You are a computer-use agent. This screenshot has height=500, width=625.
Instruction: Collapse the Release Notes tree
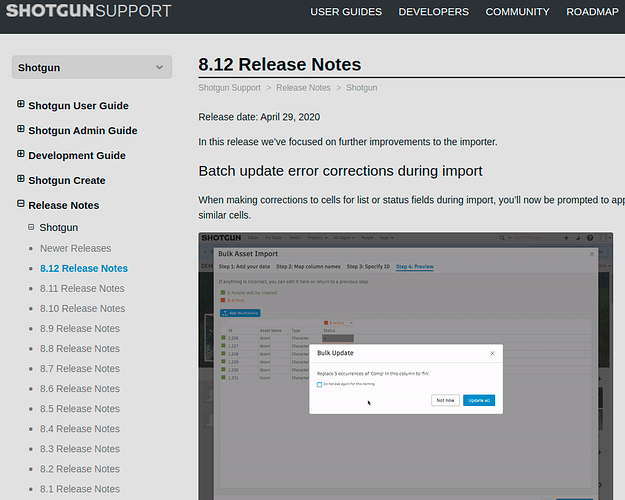tap(21, 204)
